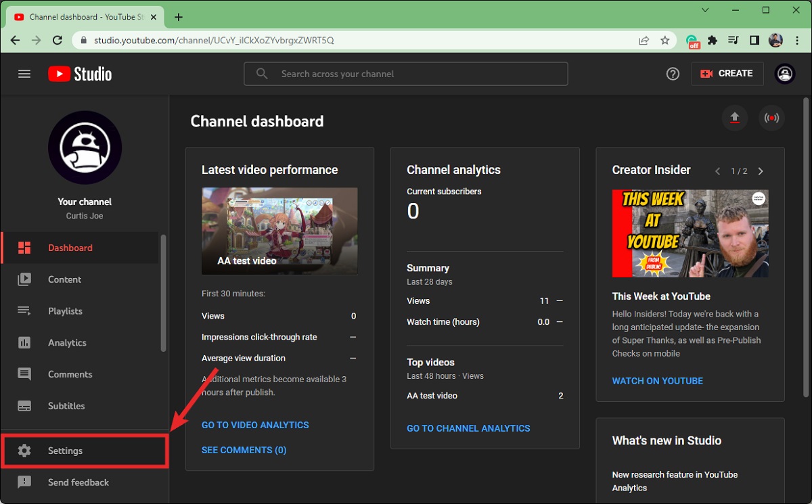Open the account avatar in Studio header
The image size is (812, 504).
785,74
